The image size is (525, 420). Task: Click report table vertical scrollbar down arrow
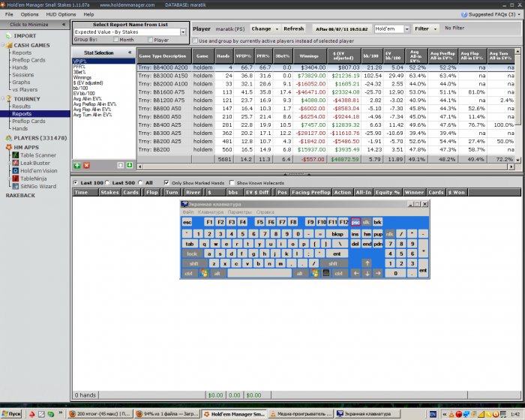[518, 160]
